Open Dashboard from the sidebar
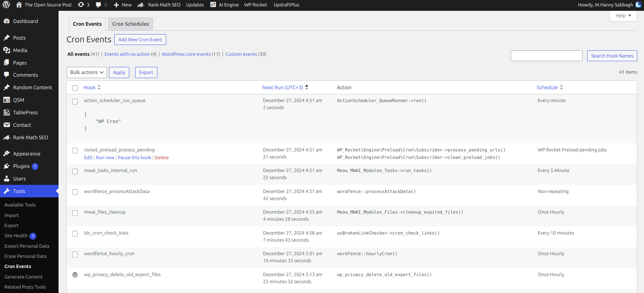 [x=25, y=21]
